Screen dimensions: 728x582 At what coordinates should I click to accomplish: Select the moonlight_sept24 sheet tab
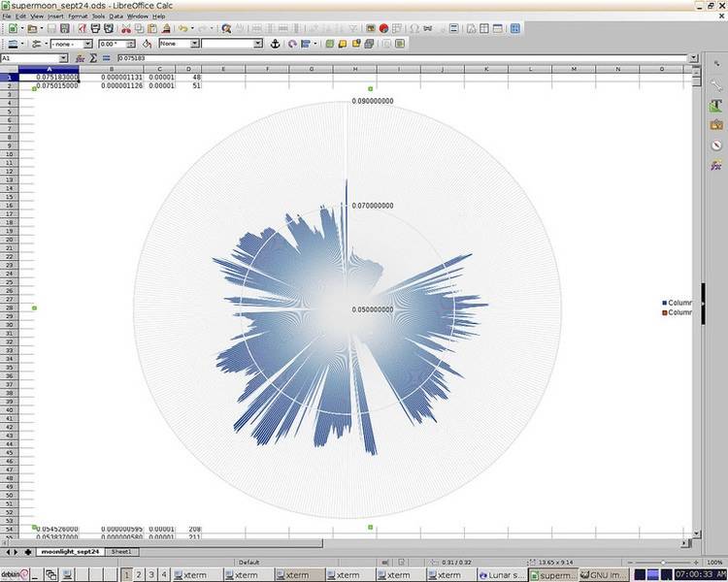click(70, 552)
